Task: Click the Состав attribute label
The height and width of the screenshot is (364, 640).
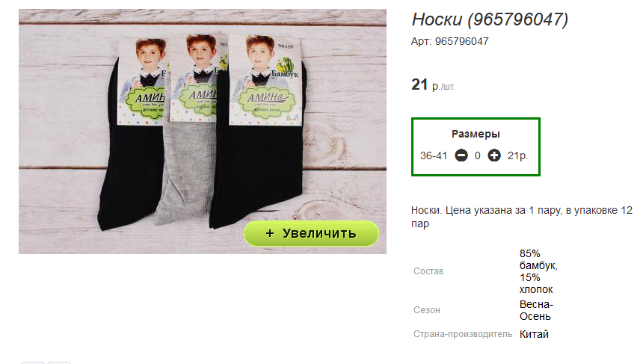Action: tap(428, 271)
